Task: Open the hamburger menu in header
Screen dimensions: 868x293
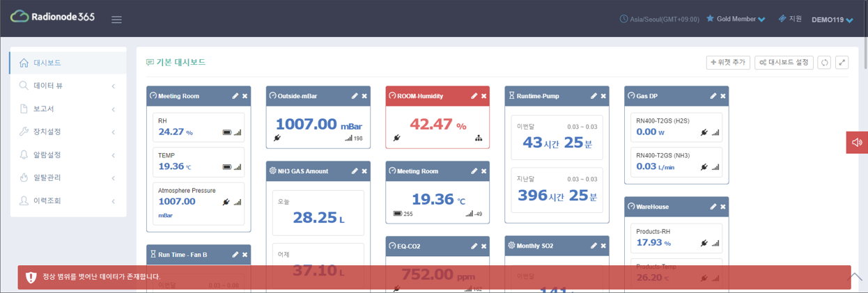Action: [x=116, y=19]
